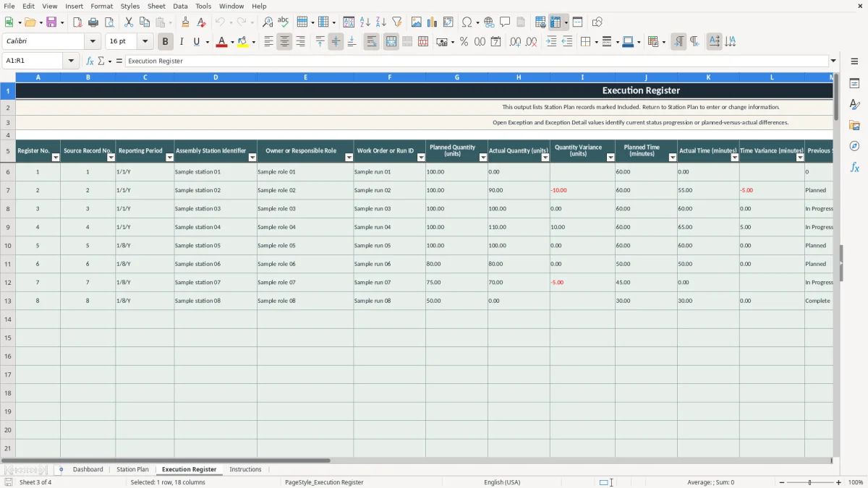
Task: Open the sidebar Properties panel icon
Action: click(x=854, y=84)
